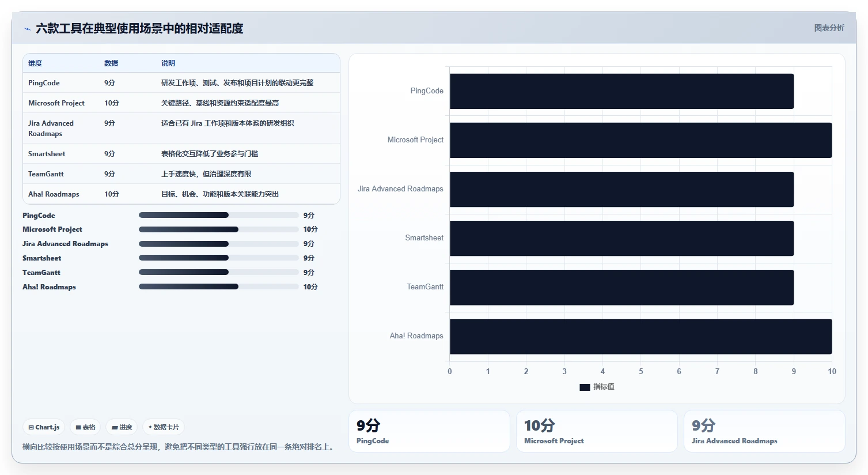Screen dimensions: 868x475
Task: Click the TeamGantt chart bar
Action: click(621, 287)
